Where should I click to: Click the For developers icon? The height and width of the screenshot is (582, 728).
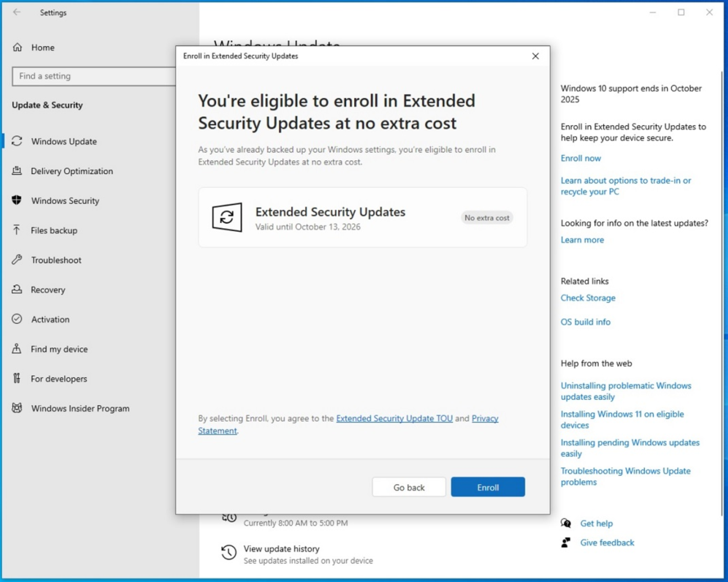tap(17, 378)
